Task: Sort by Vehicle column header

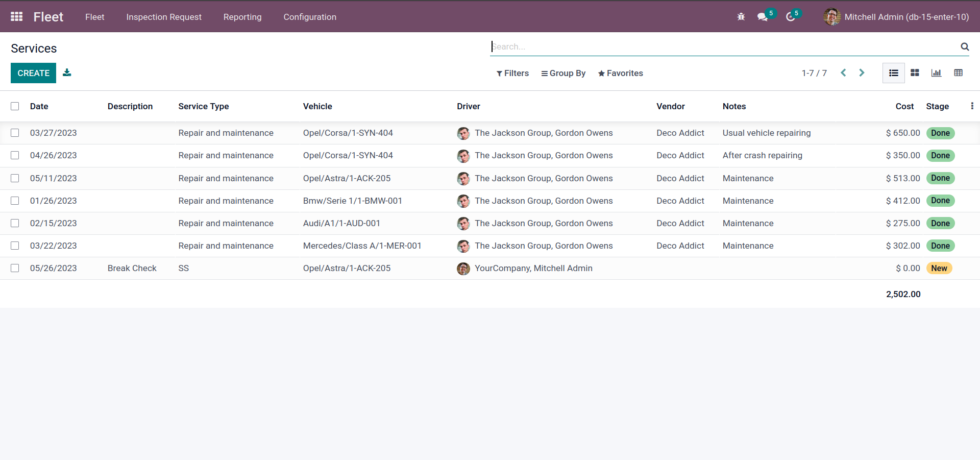Action: tap(317, 106)
